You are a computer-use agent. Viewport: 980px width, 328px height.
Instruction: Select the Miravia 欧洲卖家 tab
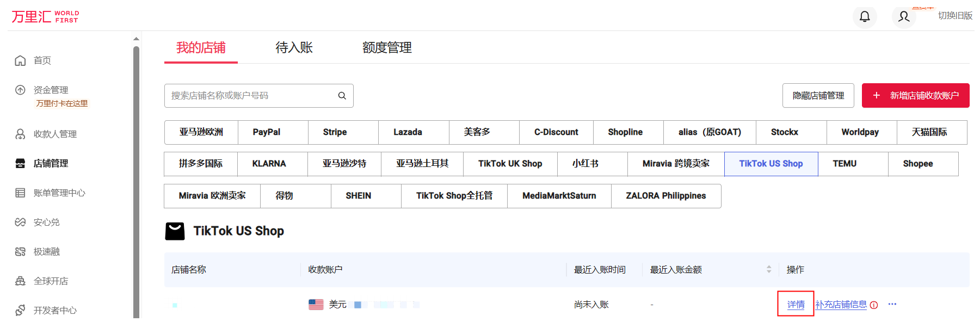212,196
